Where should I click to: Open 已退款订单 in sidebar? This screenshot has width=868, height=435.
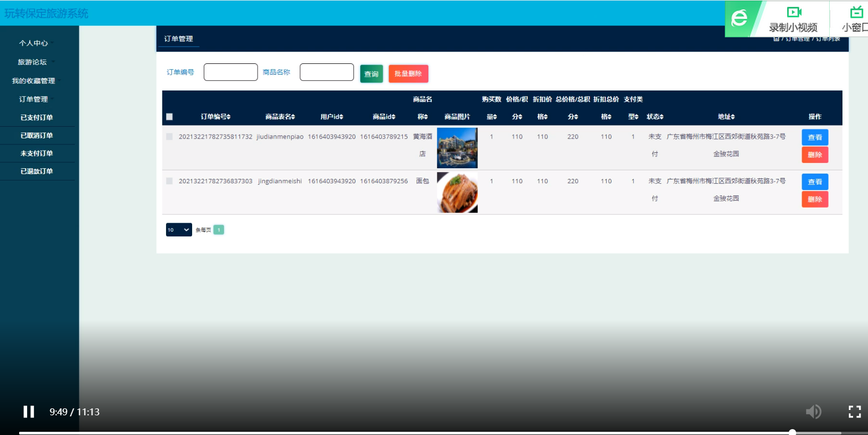[37, 171]
